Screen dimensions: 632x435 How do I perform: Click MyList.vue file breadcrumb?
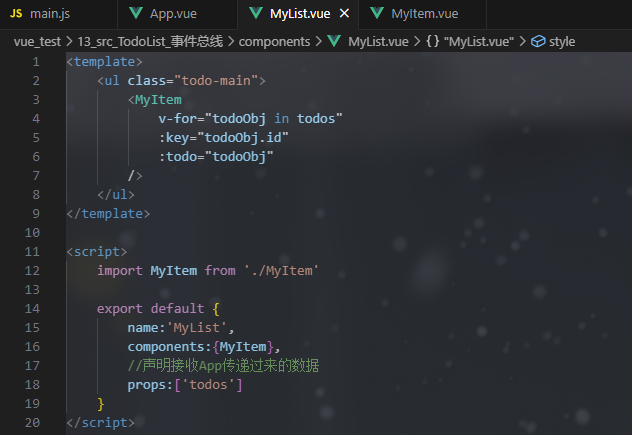tap(378, 42)
